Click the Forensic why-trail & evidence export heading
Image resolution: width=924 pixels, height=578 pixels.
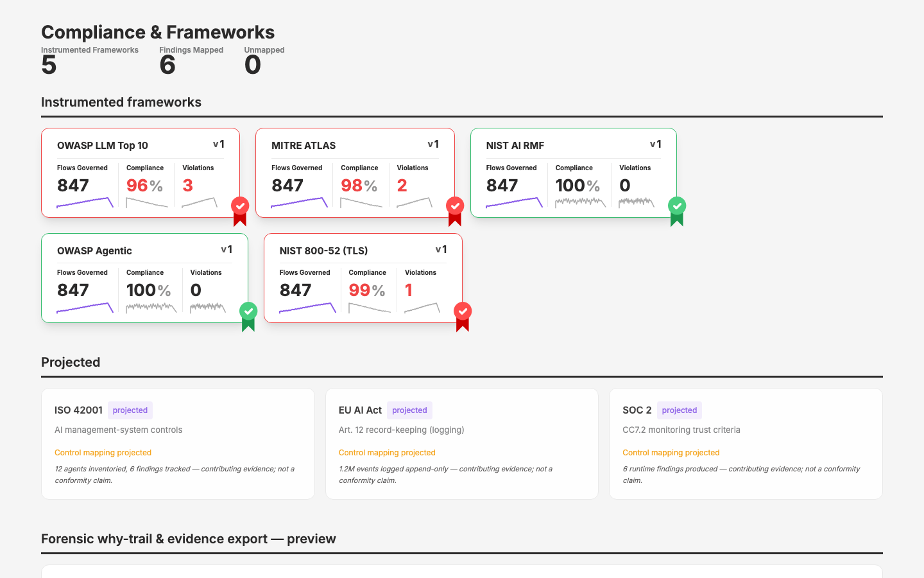pos(189,539)
